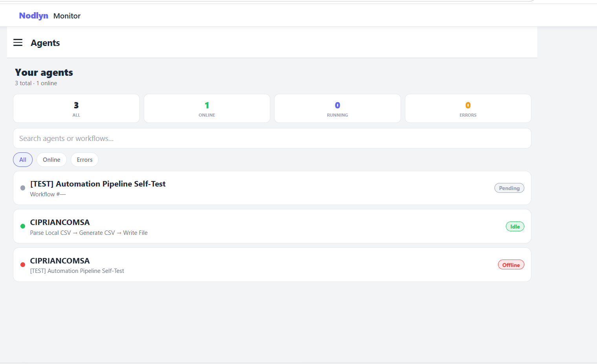Click the Agents page title

pos(45,43)
